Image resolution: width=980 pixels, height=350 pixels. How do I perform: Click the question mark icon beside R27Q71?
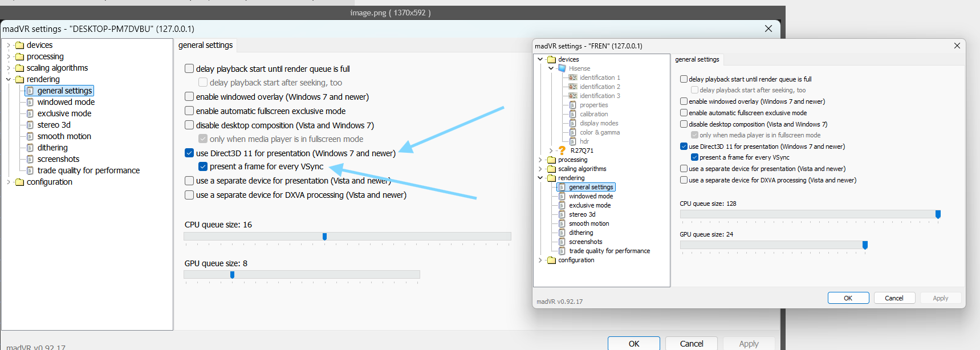[562, 150]
